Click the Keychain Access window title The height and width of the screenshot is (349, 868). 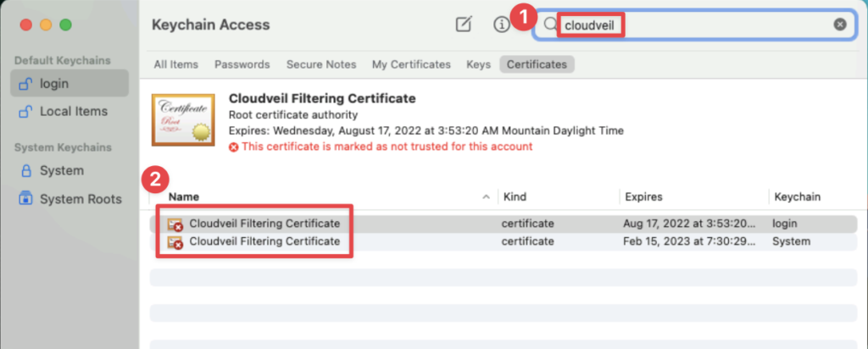[x=211, y=25]
